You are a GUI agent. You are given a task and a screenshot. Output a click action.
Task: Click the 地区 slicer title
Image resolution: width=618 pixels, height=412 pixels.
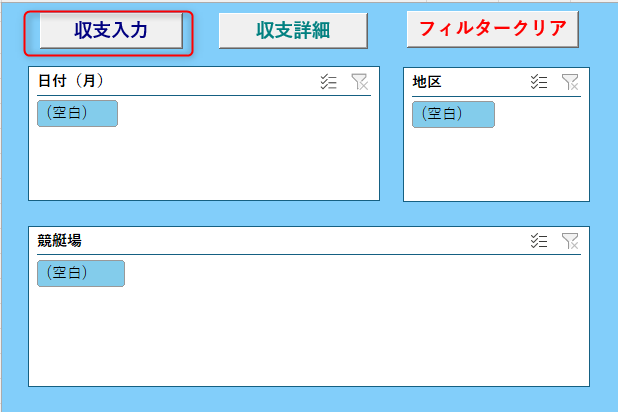[427, 82]
